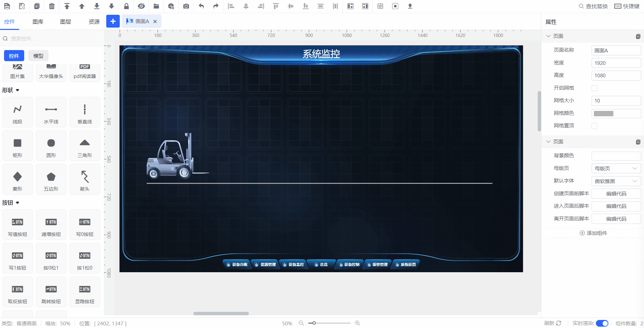Click the undo arrow icon

(x=201, y=6)
